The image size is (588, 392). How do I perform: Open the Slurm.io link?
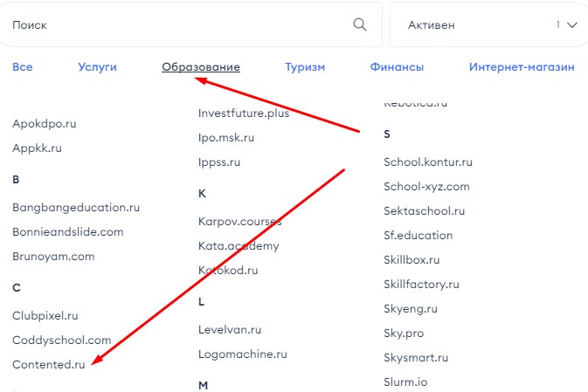click(x=405, y=382)
